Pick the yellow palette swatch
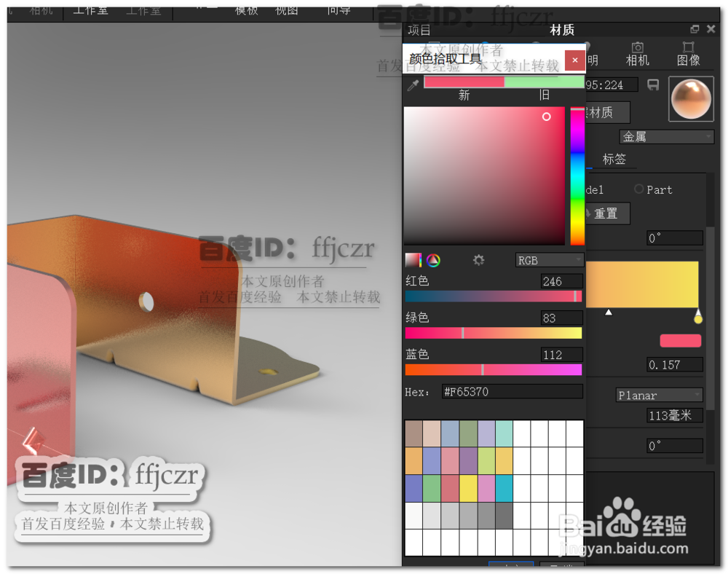Screen dimensions: 728x574 [x=468, y=488]
